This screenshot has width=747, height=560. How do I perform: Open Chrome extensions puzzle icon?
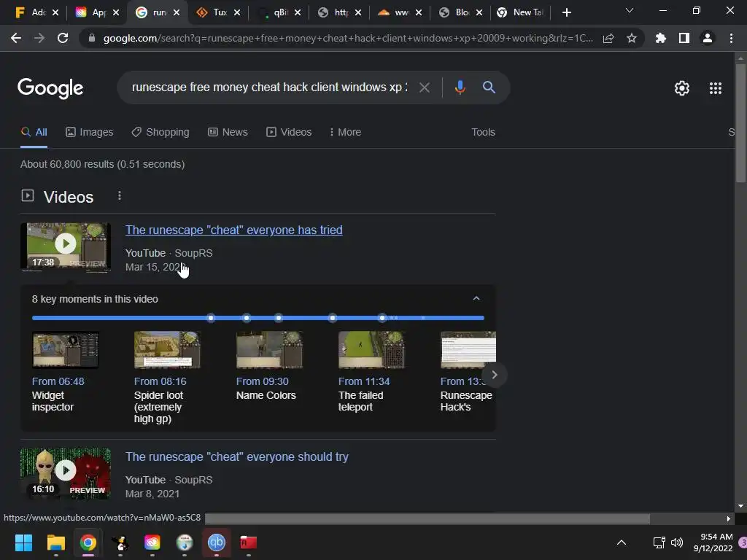(x=661, y=38)
